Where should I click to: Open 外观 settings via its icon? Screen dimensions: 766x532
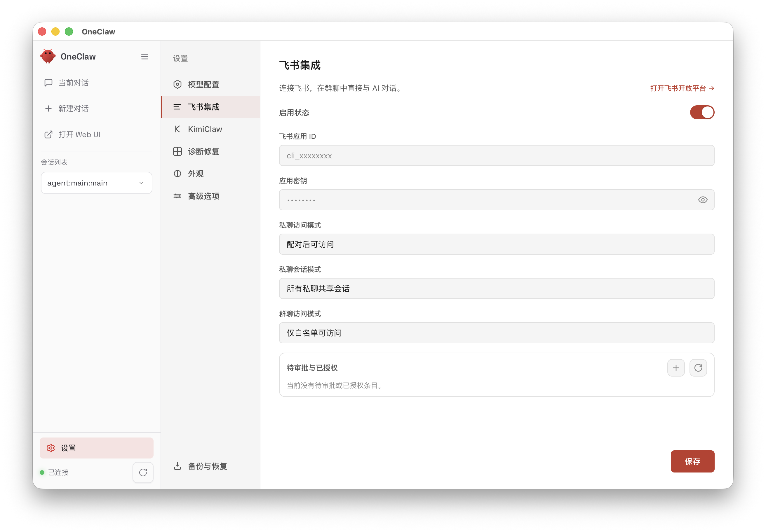tap(177, 173)
